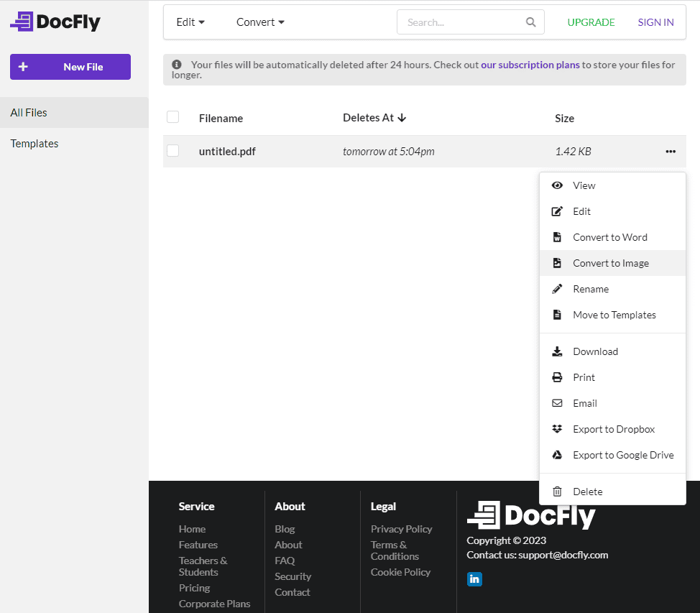Open the FAQ footer link

285,561
